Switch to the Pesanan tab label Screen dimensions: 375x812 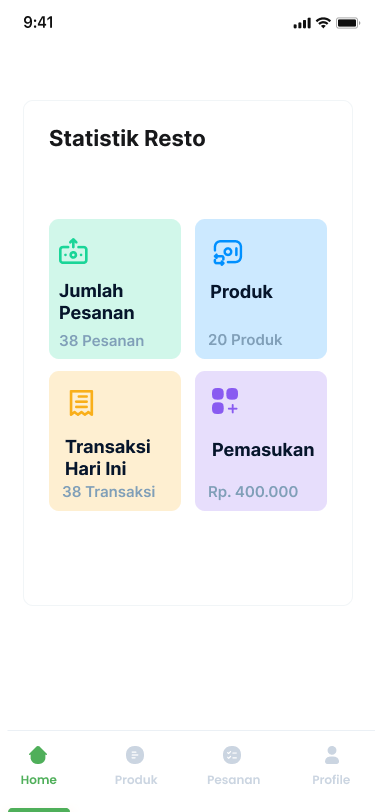coord(234,780)
